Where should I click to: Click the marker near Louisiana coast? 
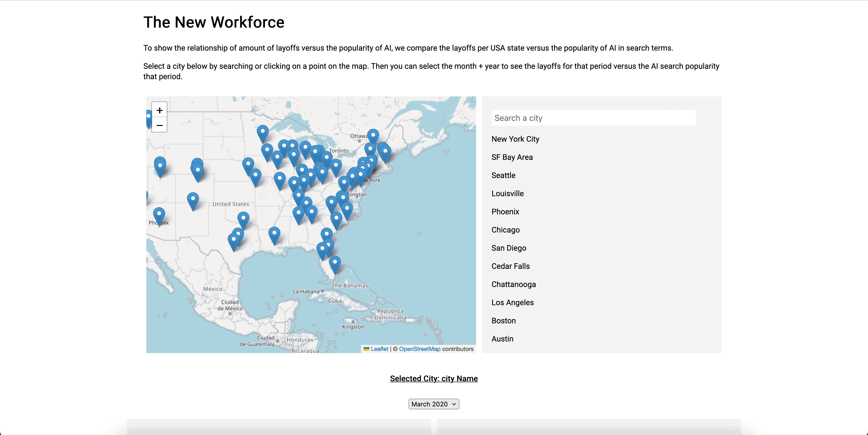pos(274,234)
